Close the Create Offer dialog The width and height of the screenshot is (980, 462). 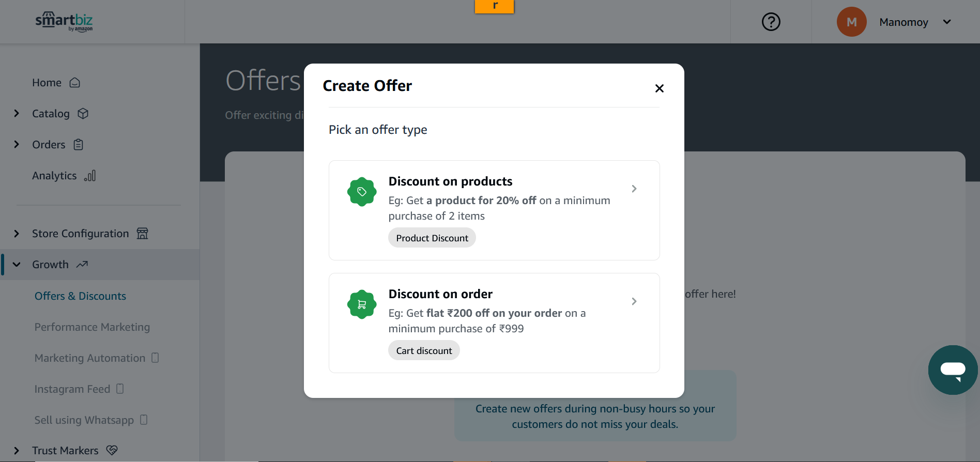659,88
